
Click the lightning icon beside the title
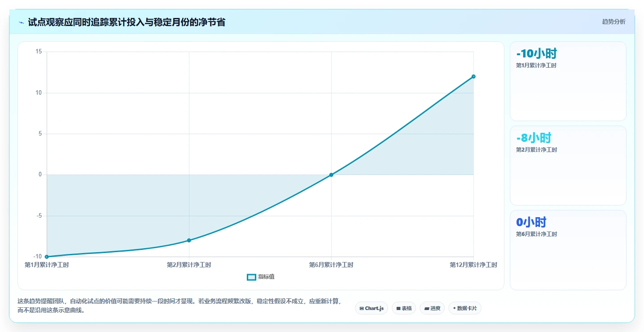(22, 22)
